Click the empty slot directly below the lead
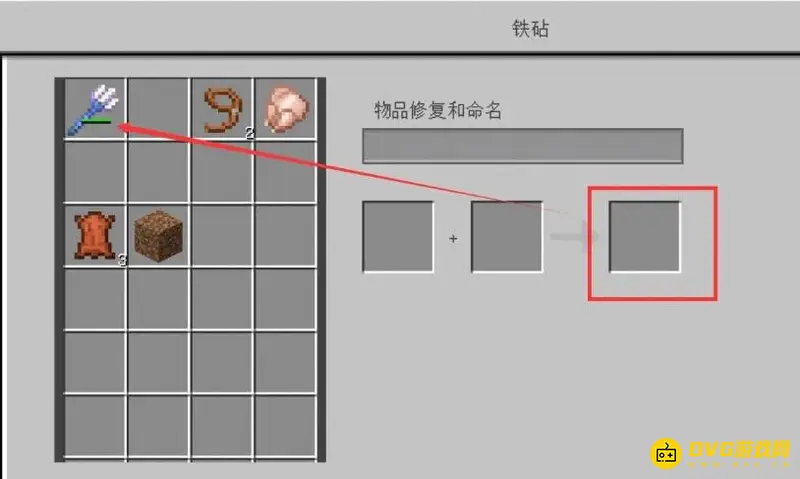The height and width of the screenshot is (479, 800). pyautogui.click(x=222, y=172)
